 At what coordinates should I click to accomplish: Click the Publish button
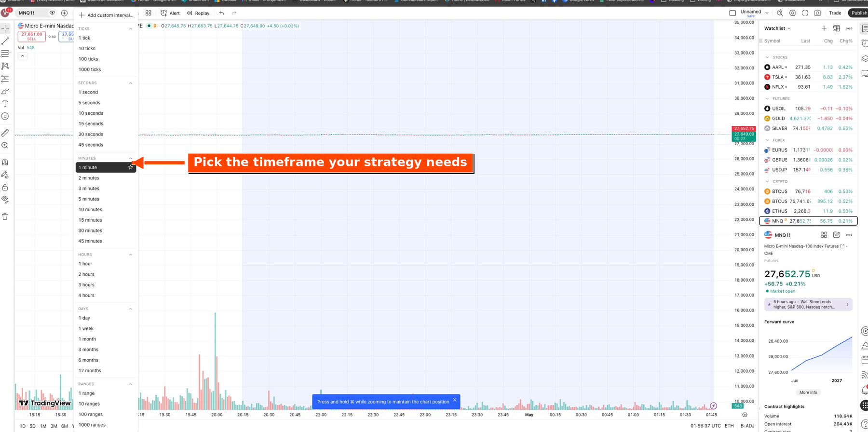pyautogui.click(x=858, y=13)
